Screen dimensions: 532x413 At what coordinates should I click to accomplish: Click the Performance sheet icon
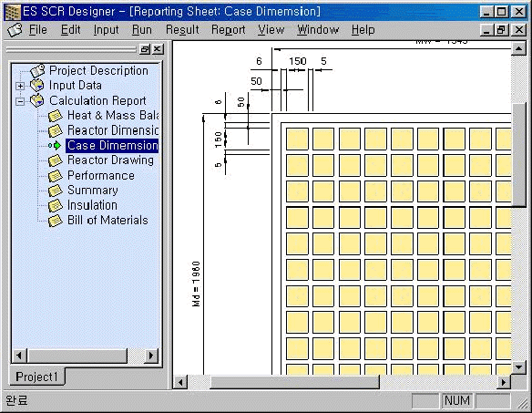click(56, 176)
